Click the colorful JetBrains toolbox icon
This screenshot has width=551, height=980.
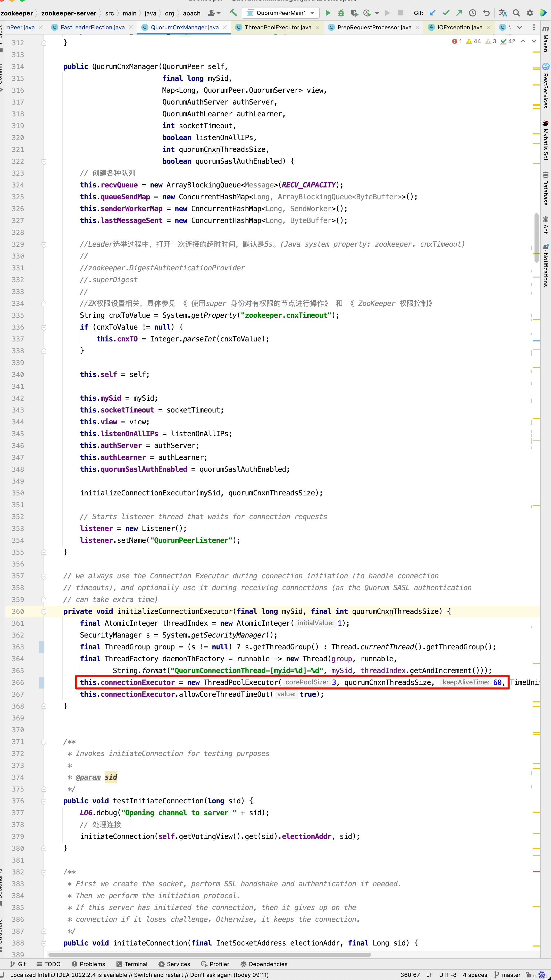pyautogui.click(x=543, y=13)
